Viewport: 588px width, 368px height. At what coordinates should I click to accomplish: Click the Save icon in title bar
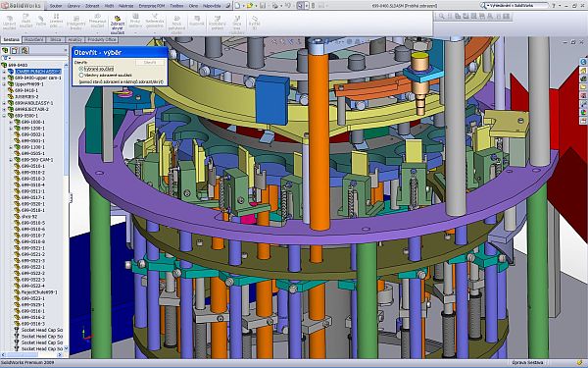coord(263,6)
